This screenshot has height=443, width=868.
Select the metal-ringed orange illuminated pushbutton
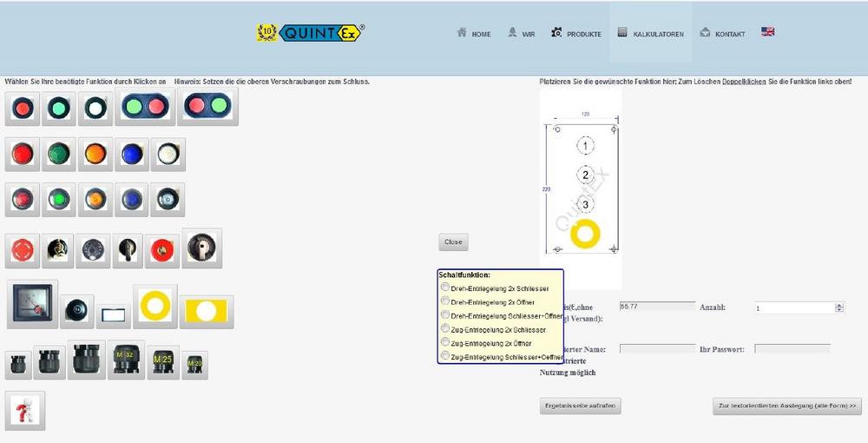(95, 200)
